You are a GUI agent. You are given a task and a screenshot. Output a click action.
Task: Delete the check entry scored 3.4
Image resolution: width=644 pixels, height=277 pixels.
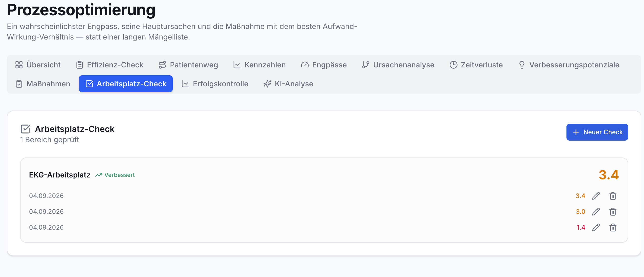613,196
